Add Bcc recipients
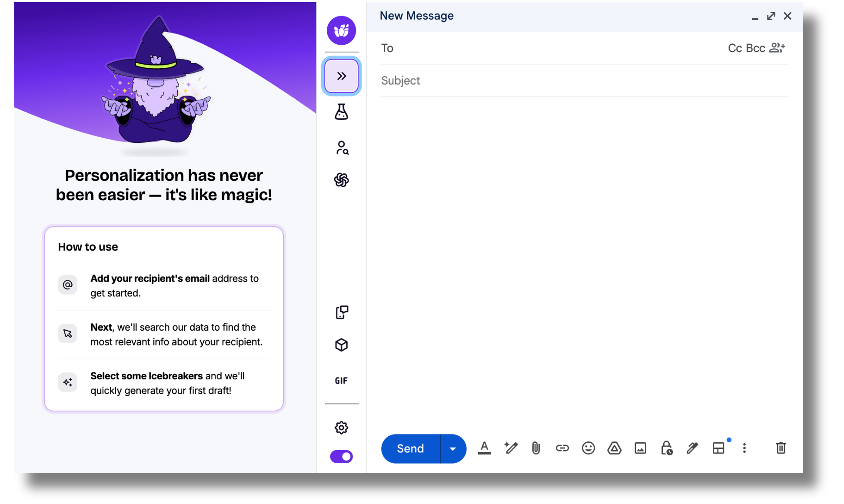This screenshot has height=504, width=844. click(x=755, y=48)
